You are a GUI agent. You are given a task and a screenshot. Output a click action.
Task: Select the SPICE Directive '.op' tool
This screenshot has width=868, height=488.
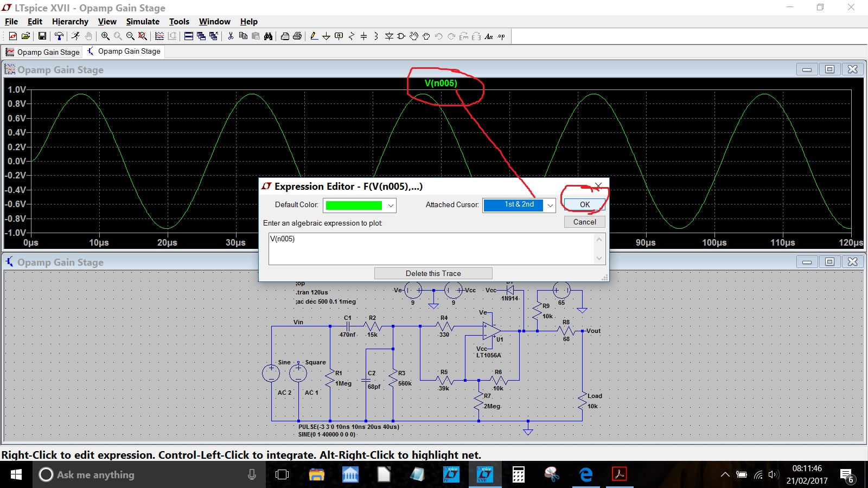(x=501, y=36)
